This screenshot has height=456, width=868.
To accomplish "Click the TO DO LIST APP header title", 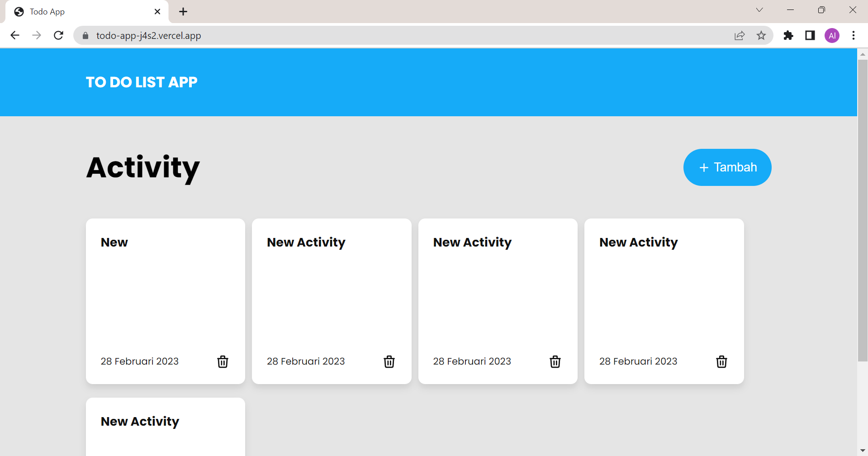I will tap(142, 82).
